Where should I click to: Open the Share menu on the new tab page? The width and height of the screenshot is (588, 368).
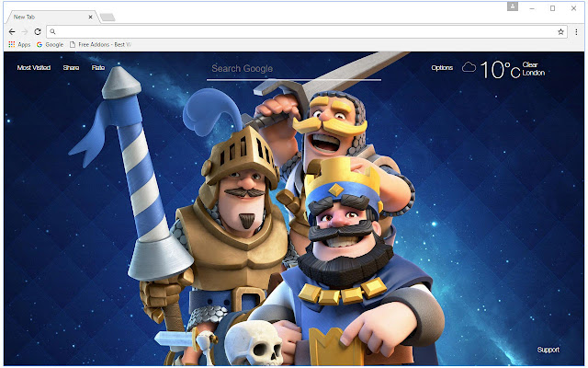point(71,67)
